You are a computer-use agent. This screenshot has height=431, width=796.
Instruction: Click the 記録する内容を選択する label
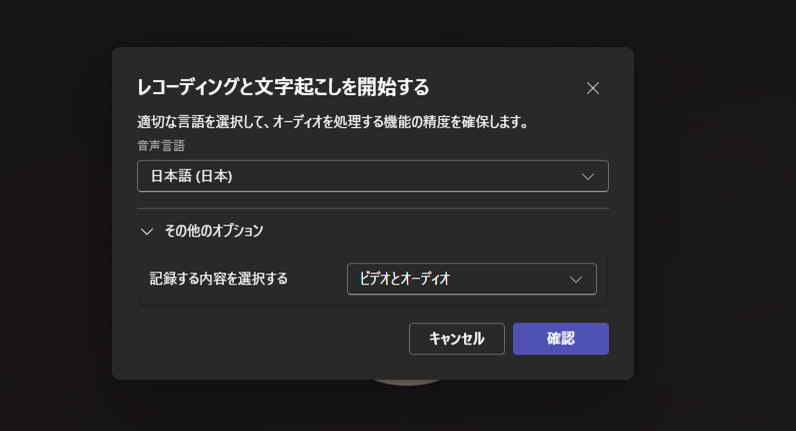tap(219, 279)
